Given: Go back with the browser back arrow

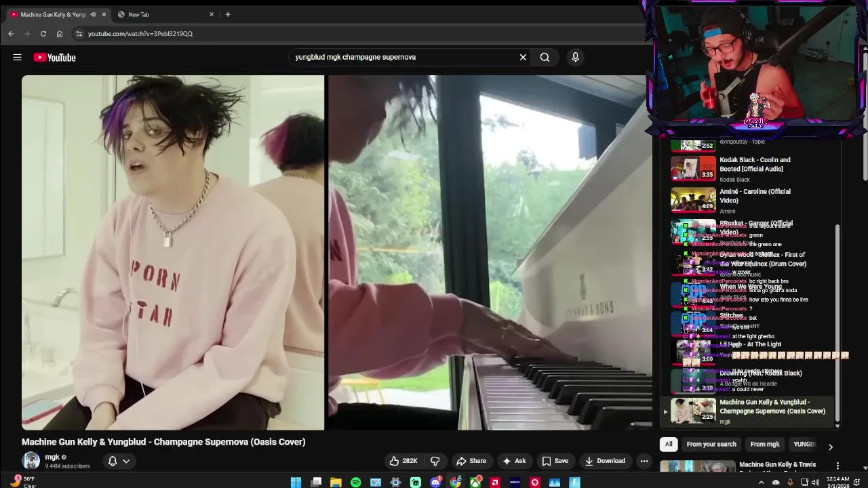Looking at the screenshot, I should (11, 34).
